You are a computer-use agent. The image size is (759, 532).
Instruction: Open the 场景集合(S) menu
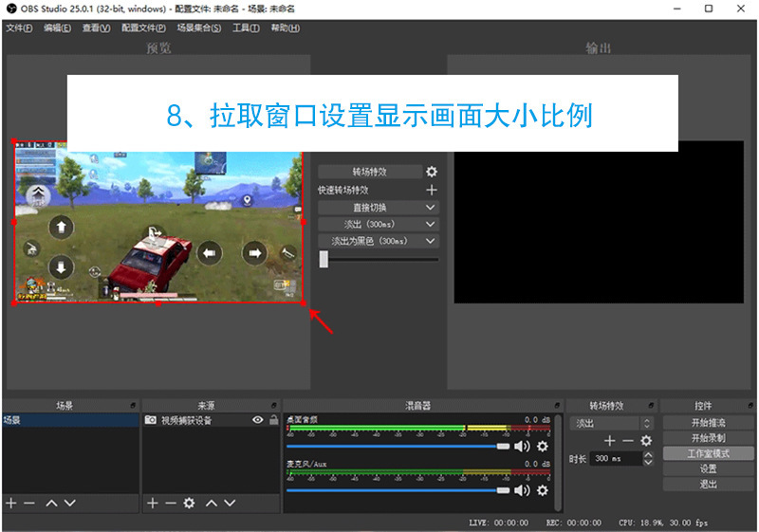(198, 28)
